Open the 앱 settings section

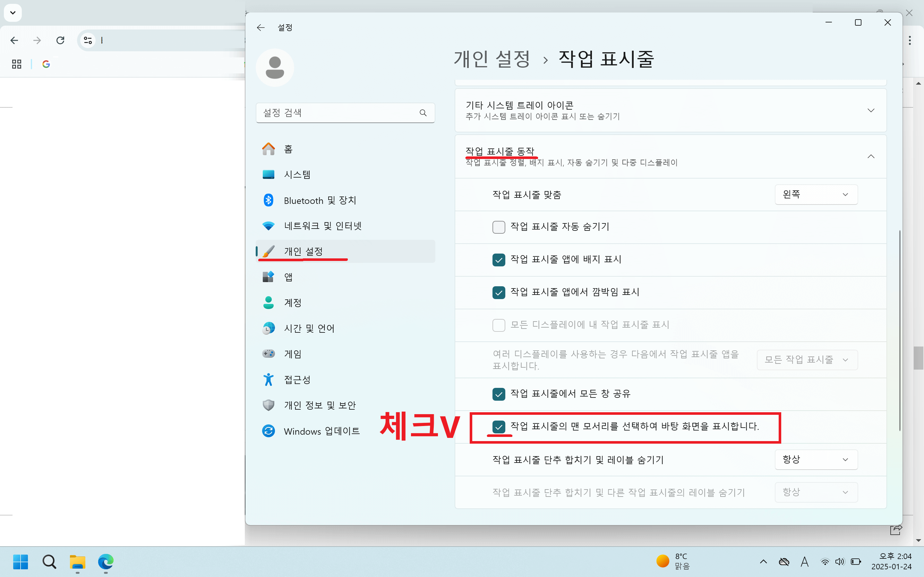tap(289, 277)
